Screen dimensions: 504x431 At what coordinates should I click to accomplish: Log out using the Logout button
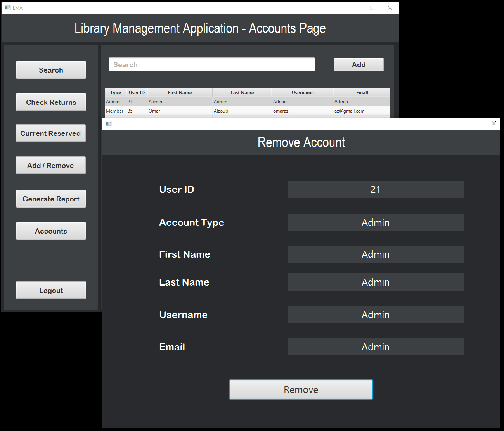coord(51,290)
